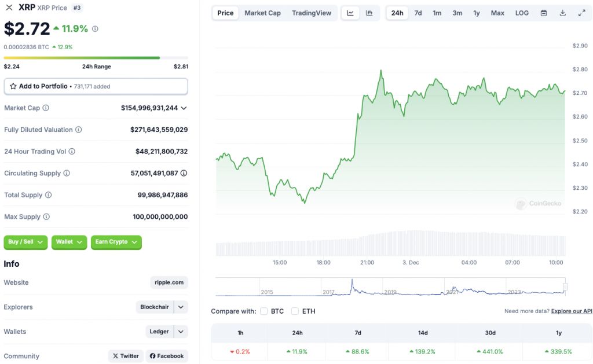The image size is (593, 364).
Task: Click the star to add XRP to Portfolio
Action: pyautogui.click(x=13, y=86)
